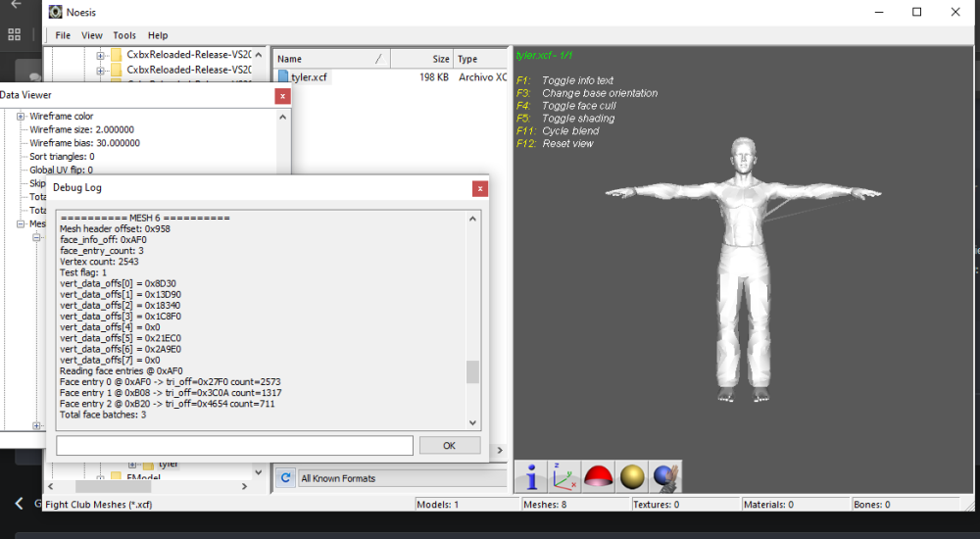Screen dimensions: 980x539
Task: Expand the first CxbxReloaded-Release folder
Action: point(100,56)
